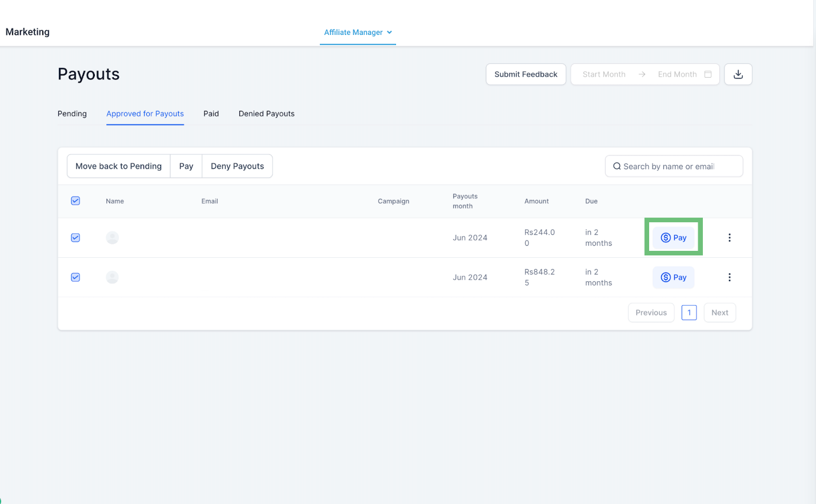Click Move back to Pending button
Viewport: 816px width, 504px height.
pos(119,166)
